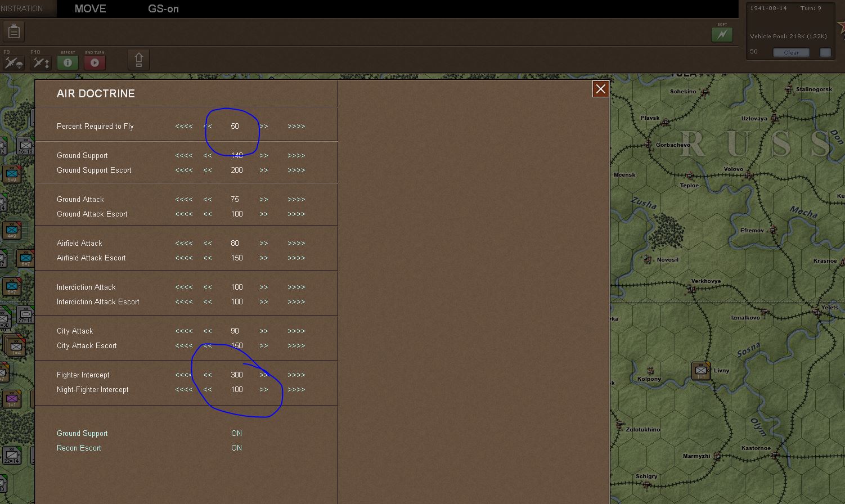Screen dimensions: 845x504
Task: Click the Novosil city label on the map
Action: click(x=668, y=260)
